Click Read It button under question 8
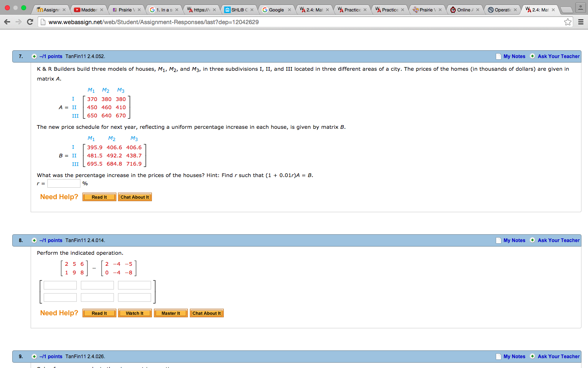Viewport: 588px width, 368px height. click(x=99, y=313)
